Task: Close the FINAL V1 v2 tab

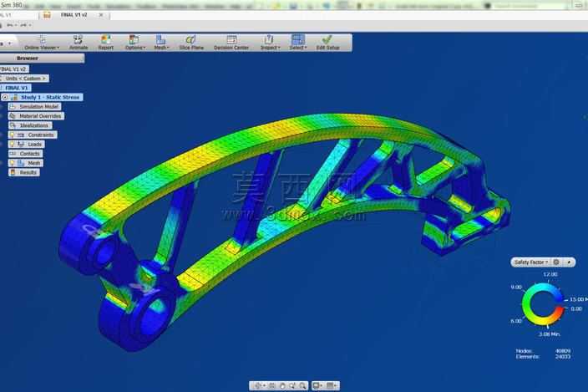Action: (101, 15)
